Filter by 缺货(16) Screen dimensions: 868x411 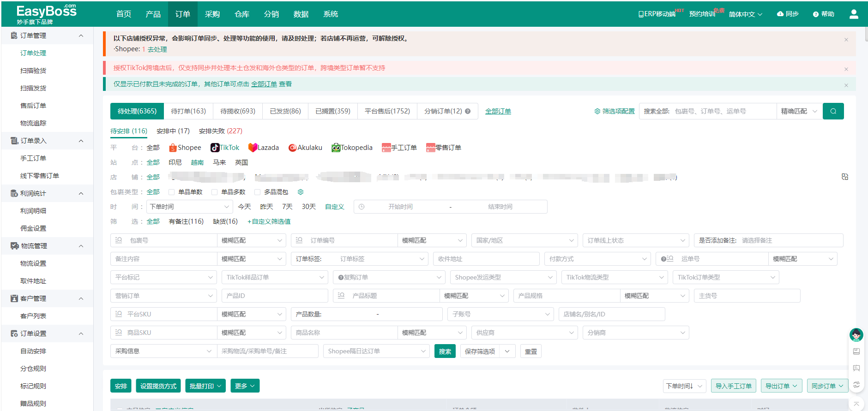(x=225, y=221)
